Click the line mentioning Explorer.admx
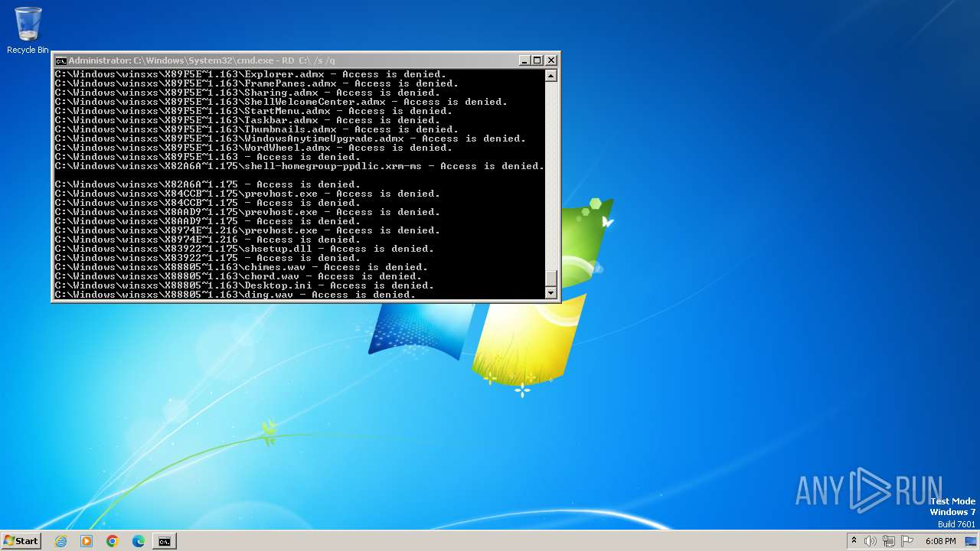This screenshot has width=980, height=551. tap(250, 74)
